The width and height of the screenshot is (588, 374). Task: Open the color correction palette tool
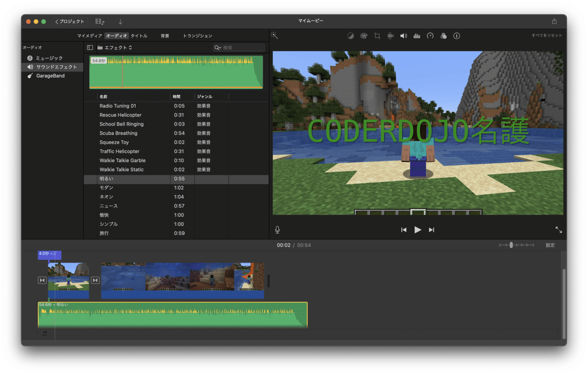[364, 36]
